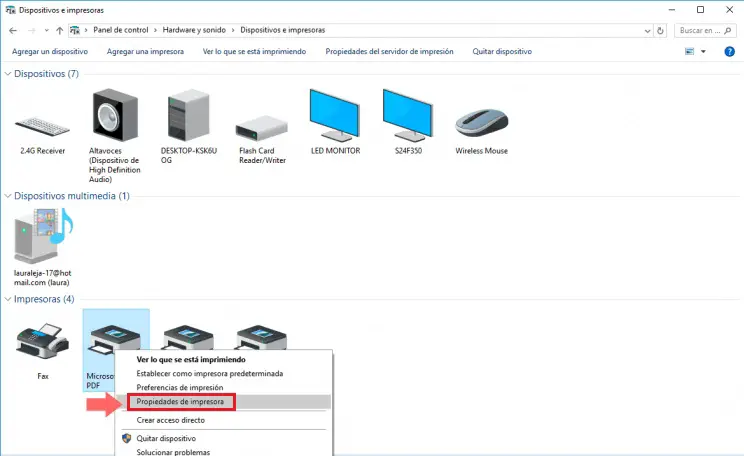Expand the chevron after Panel de control
The width and height of the screenshot is (744, 456).
155,30
